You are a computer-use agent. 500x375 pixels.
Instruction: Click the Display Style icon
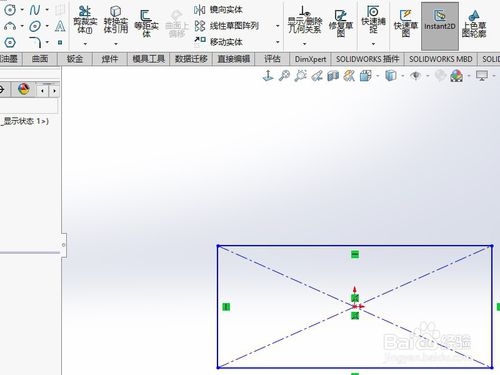[391, 76]
